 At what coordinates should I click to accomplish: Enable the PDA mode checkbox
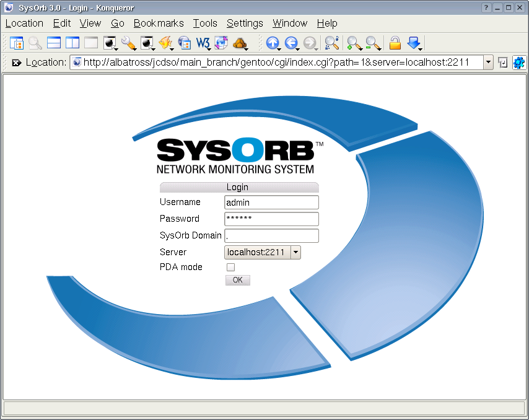230,267
